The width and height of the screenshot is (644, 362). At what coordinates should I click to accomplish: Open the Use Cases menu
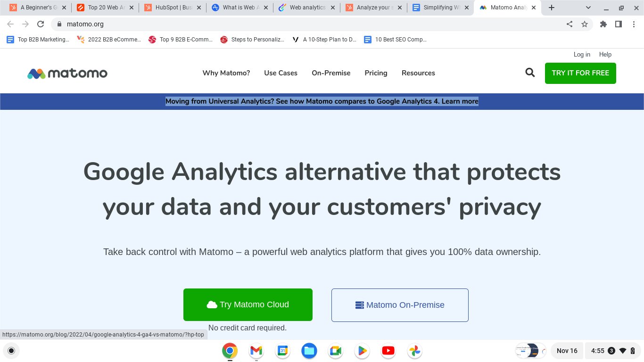tap(281, 73)
